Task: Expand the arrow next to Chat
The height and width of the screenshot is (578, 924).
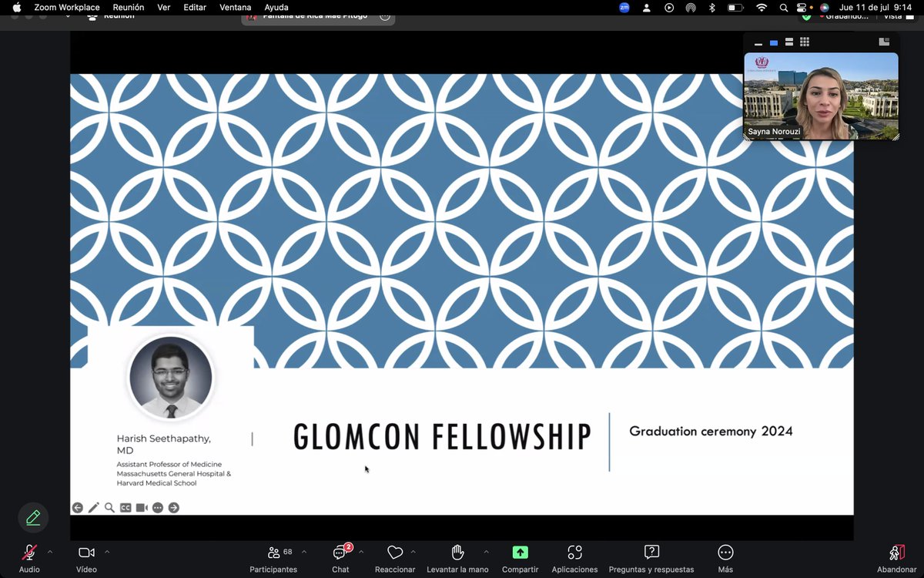Action: tap(361, 552)
